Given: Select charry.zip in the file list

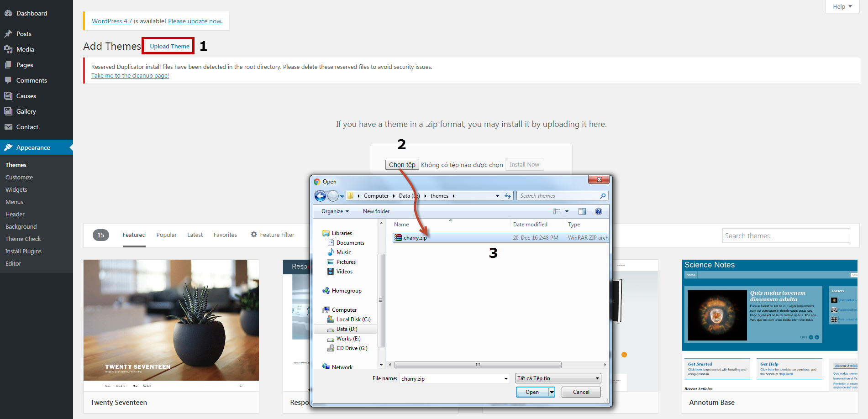Looking at the screenshot, I should pos(415,238).
